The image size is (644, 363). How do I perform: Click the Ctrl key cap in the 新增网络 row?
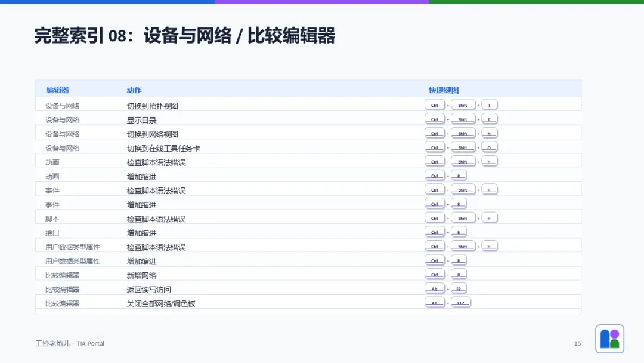pos(435,275)
